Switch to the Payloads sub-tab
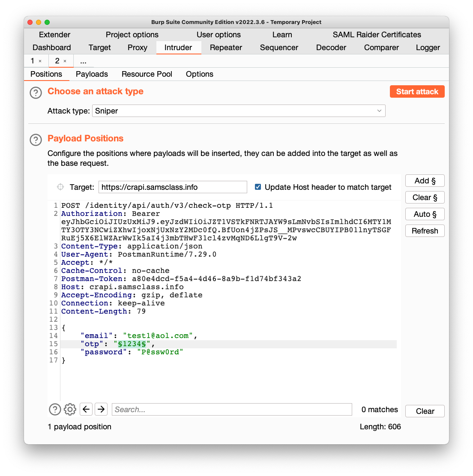This screenshot has height=476, width=473. [x=92, y=74]
